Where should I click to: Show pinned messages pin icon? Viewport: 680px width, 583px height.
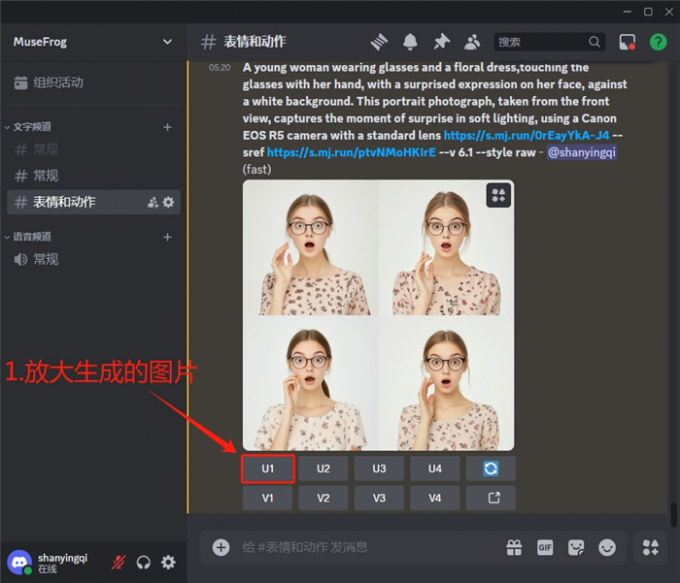441,42
